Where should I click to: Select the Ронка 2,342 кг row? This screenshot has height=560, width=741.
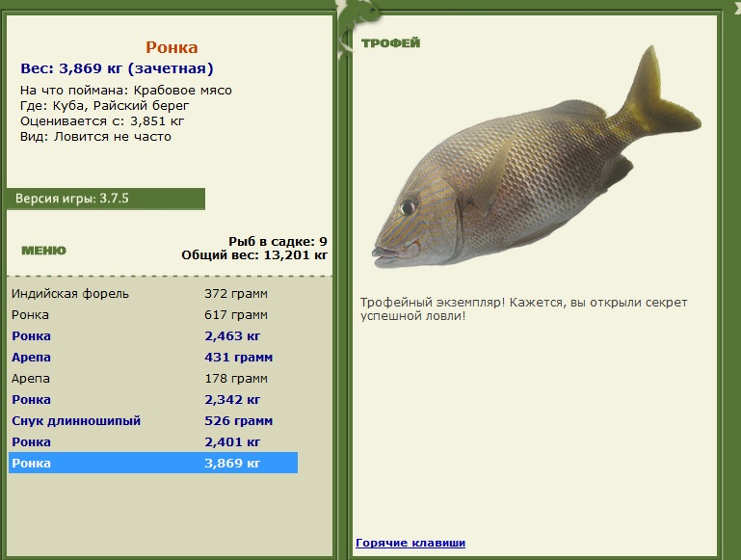click(153, 400)
